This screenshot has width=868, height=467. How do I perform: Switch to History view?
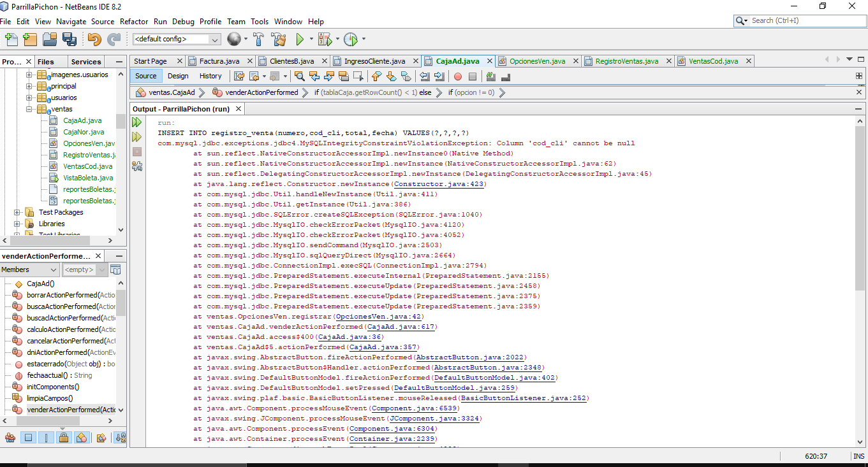[x=210, y=76]
